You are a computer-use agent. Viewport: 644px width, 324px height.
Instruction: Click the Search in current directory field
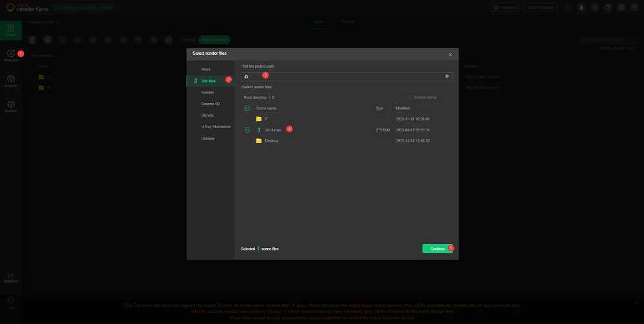tap(607, 40)
